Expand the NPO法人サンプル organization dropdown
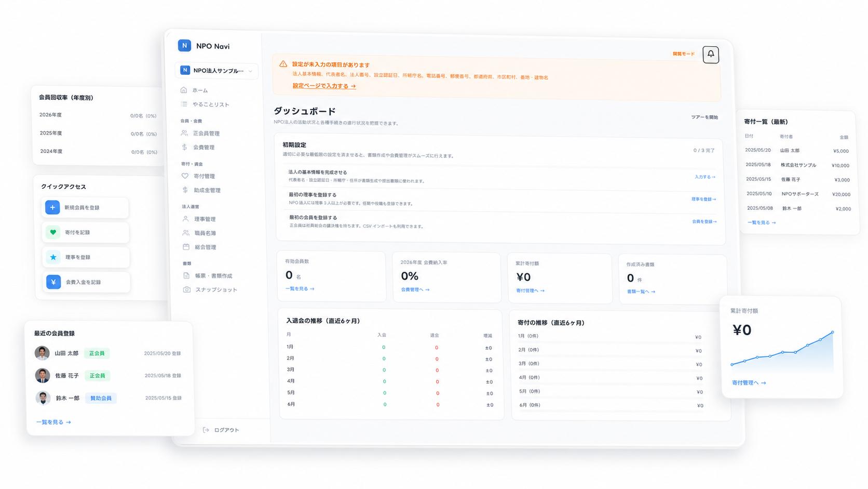868x489 pixels. click(x=217, y=71)
